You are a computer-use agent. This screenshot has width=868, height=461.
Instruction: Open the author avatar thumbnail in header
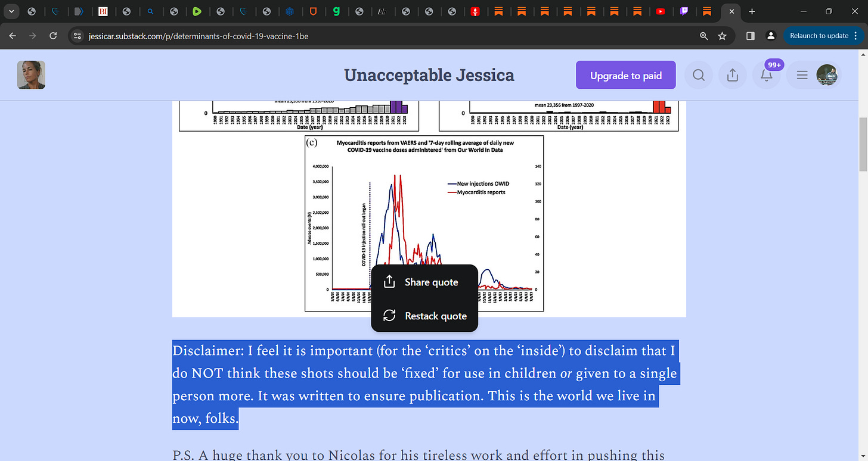coord(31,75)
